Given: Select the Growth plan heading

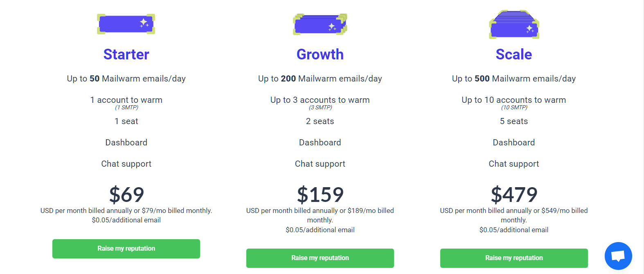Looking at the screenshot, I should pyautogui.click(x=320, y=54).
